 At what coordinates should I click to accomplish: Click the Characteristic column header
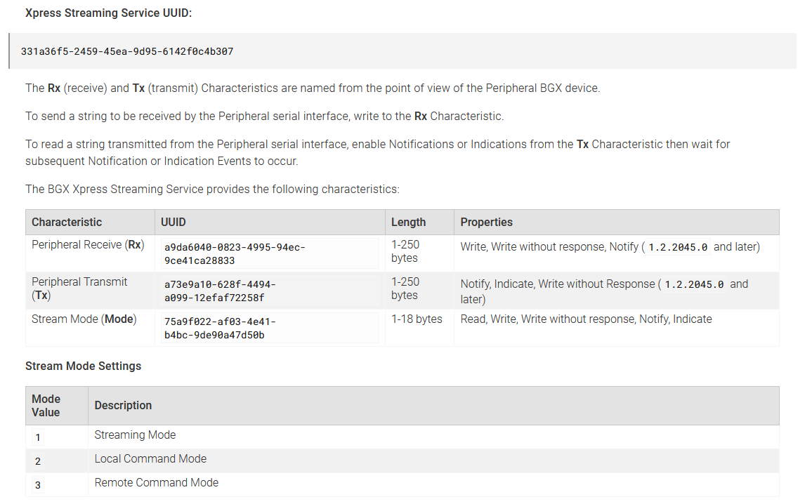(67, 222)
